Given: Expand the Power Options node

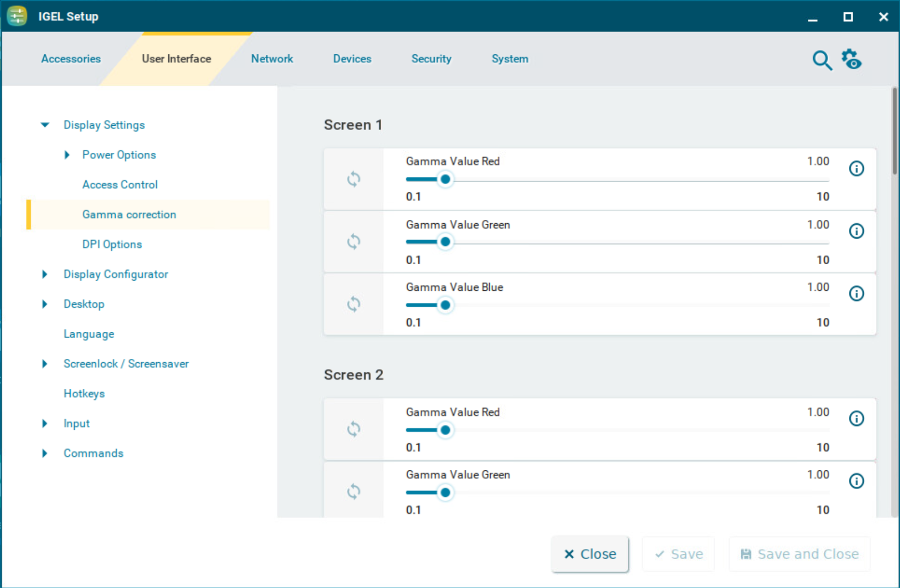Looking at the screenshot, I should tap(67, 155).
